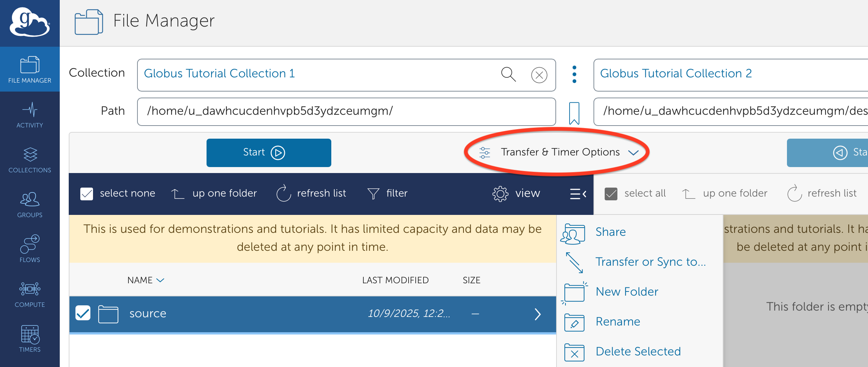This screenshot has height=367, width=868.
Task: Open Flows in the sidebar
Action: click(30, 249)
